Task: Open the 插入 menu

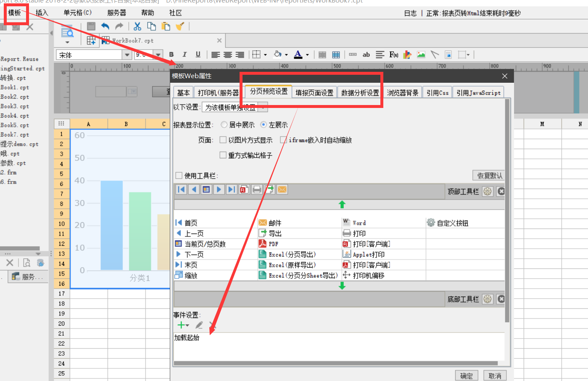Action: pos(42,13)
